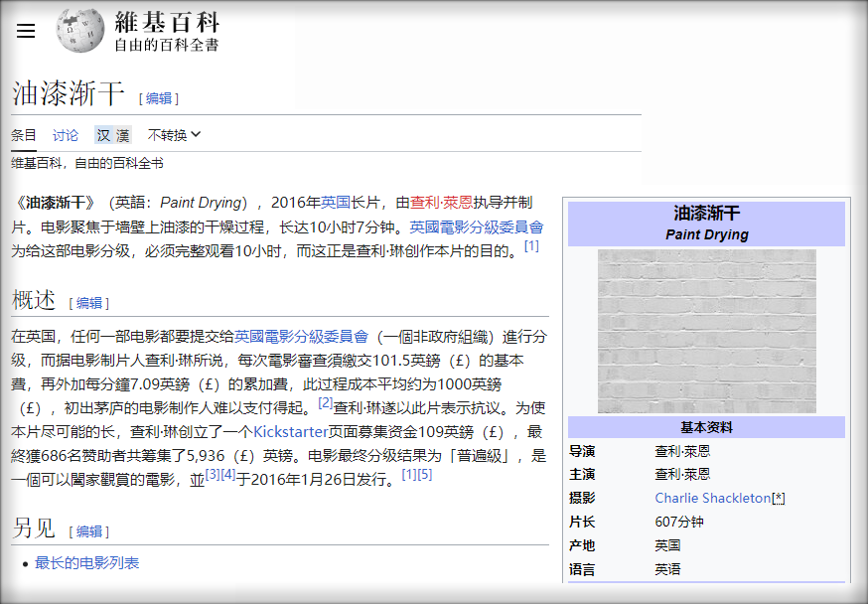Edit the 概述 section
The width and height of the screenshot is (868, 604).
pyautogui.click(x=89, y=303)
